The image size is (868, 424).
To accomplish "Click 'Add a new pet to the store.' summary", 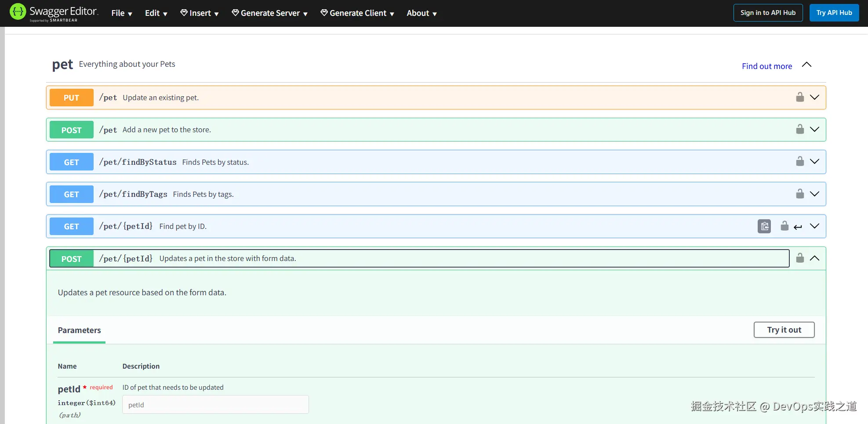I will (x=167, y=130).
